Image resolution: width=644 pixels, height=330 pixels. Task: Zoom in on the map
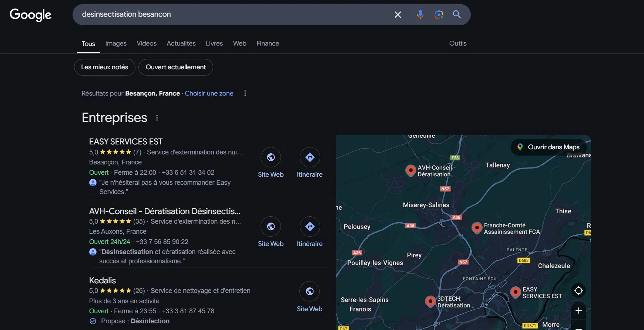578,311
